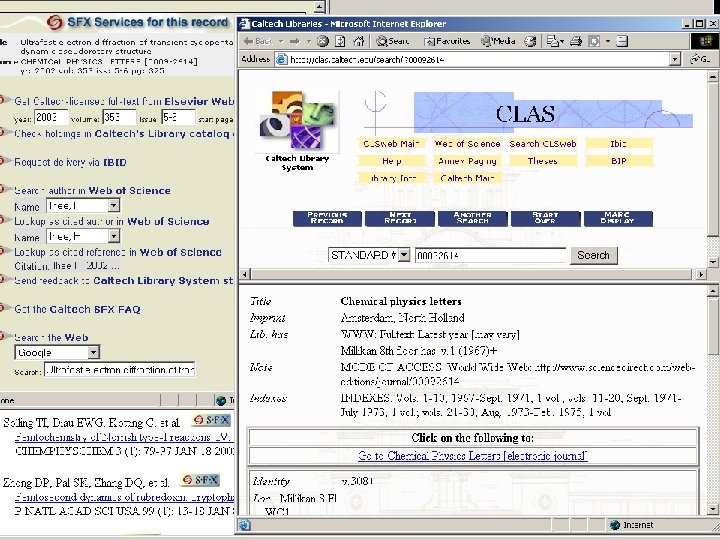Click the web Search text field under Google

point(119,370)
